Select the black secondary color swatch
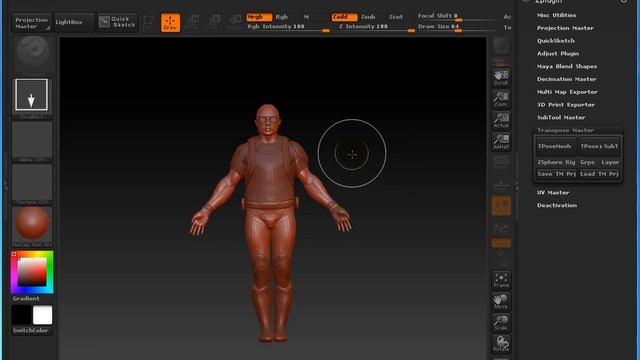 (x=21, y=315)
